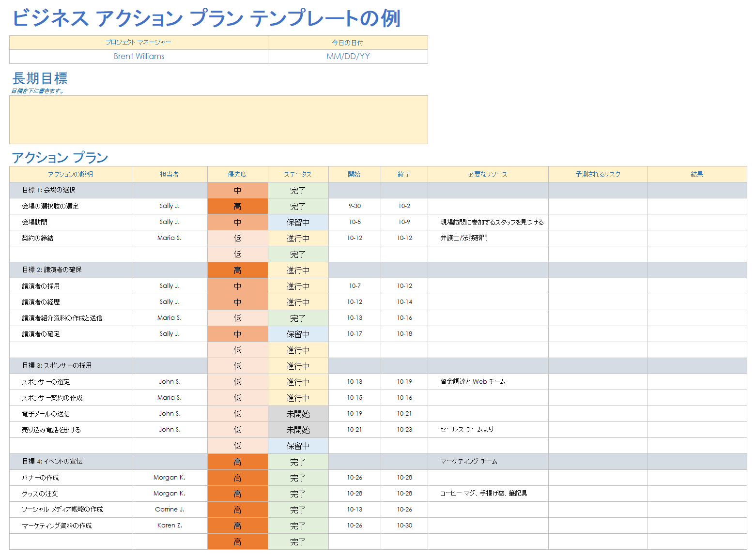Click the マーケティング チーム resource cell
The image size is (756, 556).
click(488, 462)
